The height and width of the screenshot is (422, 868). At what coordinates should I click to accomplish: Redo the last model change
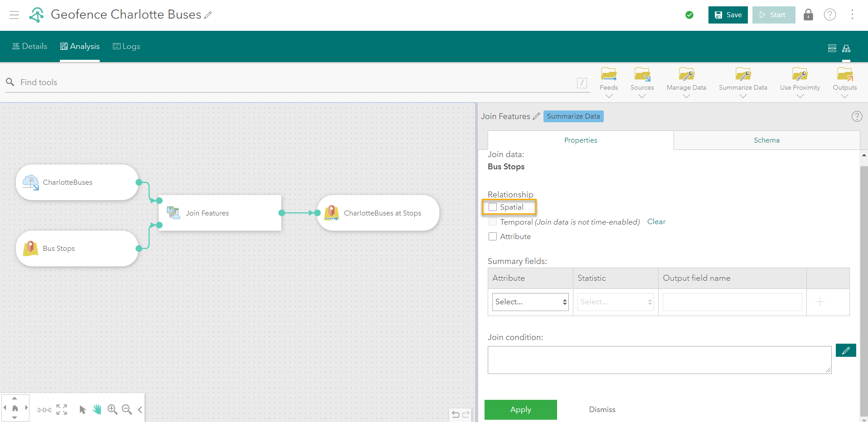[466, 414]
